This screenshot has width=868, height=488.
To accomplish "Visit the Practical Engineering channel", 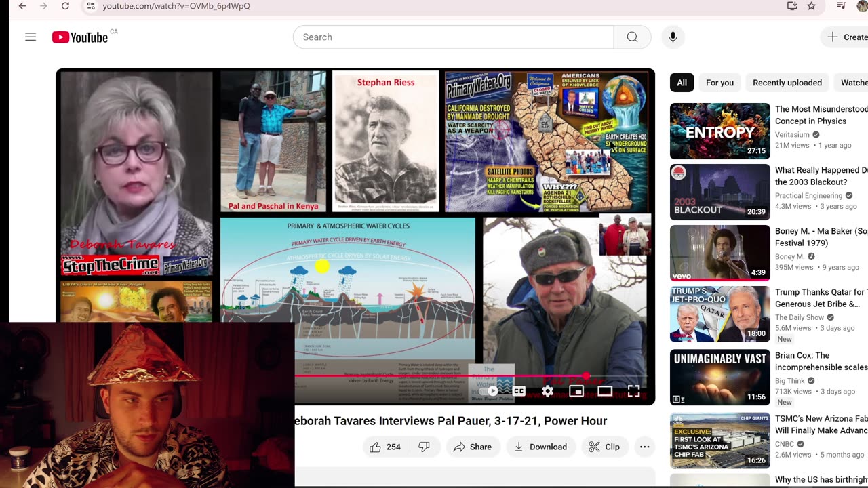I will tap(808, 196).
